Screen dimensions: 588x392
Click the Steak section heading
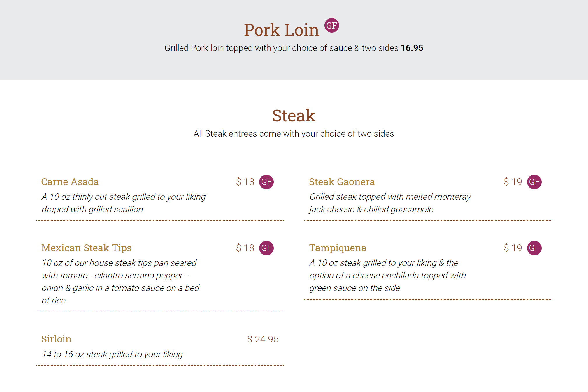coord(294,116)
